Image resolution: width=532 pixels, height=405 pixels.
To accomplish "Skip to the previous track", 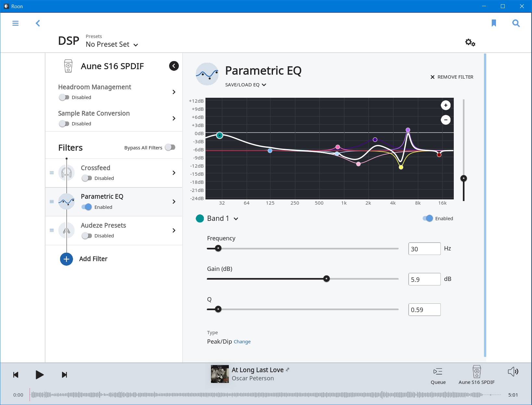I will [16, 375].
